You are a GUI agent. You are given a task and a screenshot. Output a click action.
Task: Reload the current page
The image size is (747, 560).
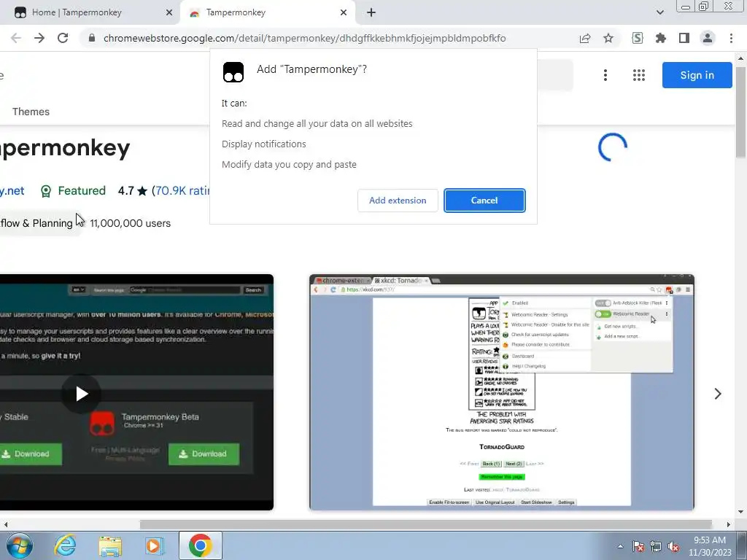click(63, 38)
